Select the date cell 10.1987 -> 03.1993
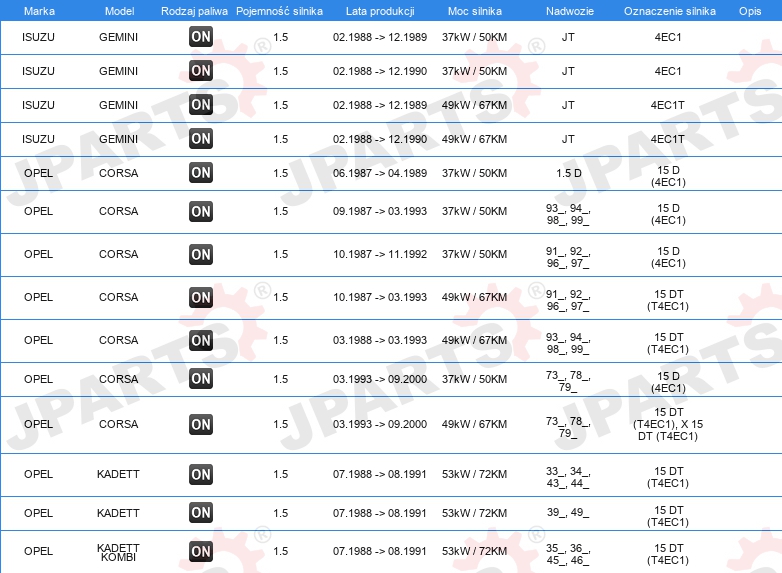 coord(380,297)
